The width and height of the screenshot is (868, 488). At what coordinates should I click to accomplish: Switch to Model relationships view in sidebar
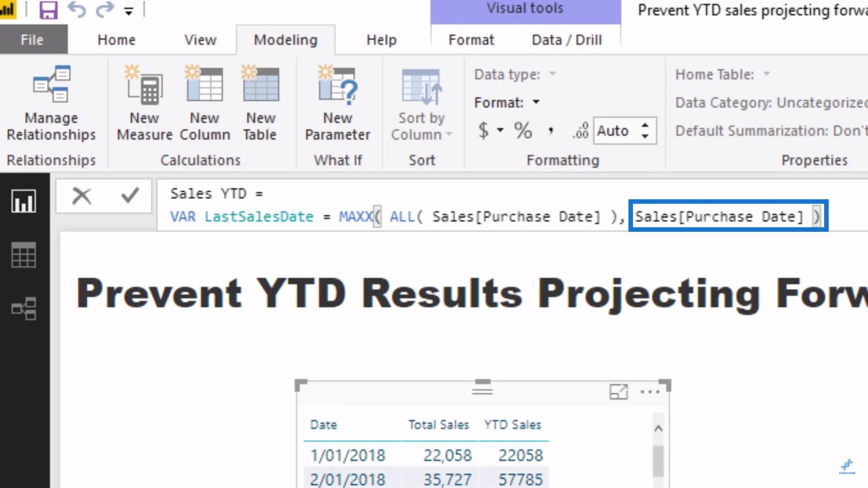(x=24, y=308)
